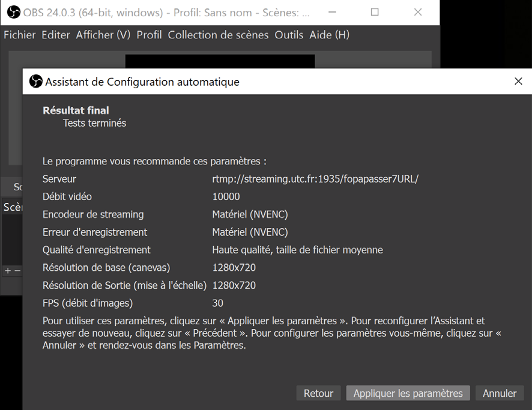Click the OBS logo in main title bar

(14, 13)
